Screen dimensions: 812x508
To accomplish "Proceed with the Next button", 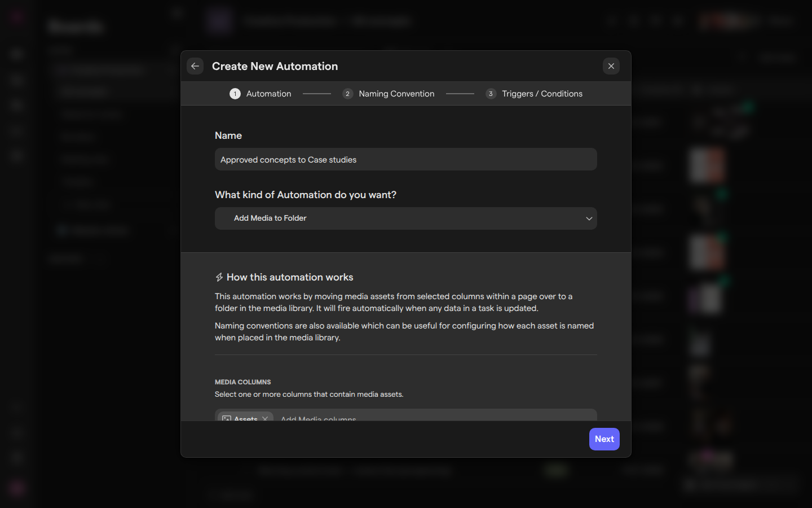I will [x=604, y=439].
